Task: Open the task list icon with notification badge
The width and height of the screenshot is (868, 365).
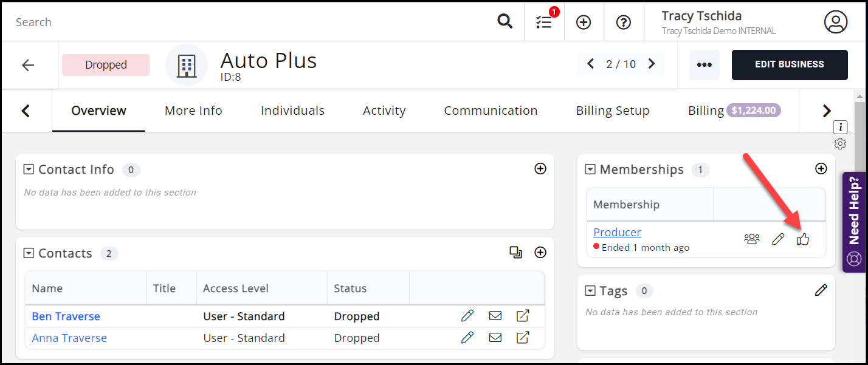Action: 544,22
